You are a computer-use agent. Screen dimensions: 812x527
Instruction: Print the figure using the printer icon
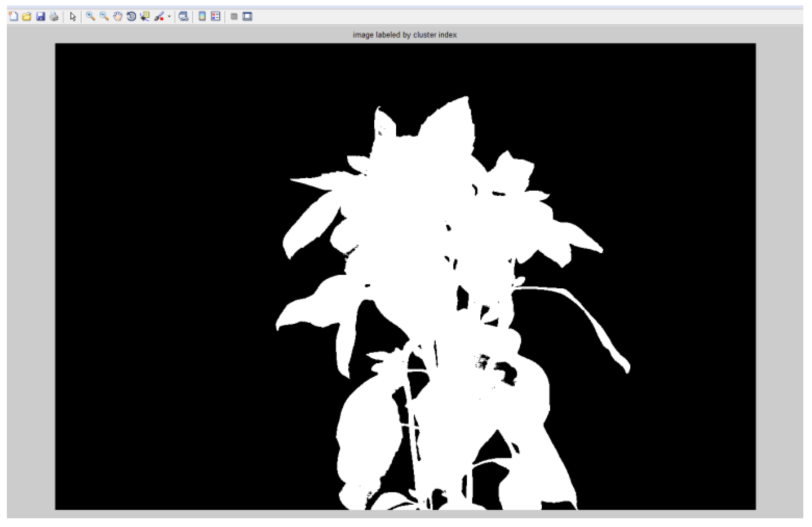[x=54, y=16]
